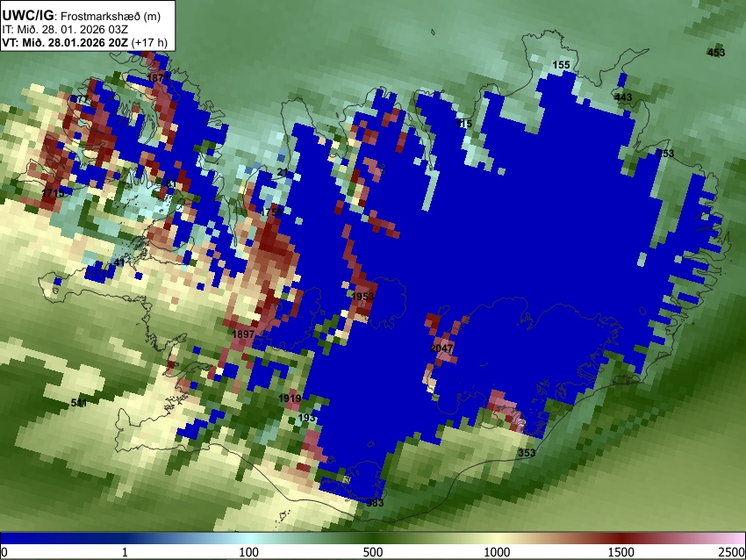Viewport: 746px width, 560px height.
Task: Click the 1000 label on the legend
Action: (497, 552)
